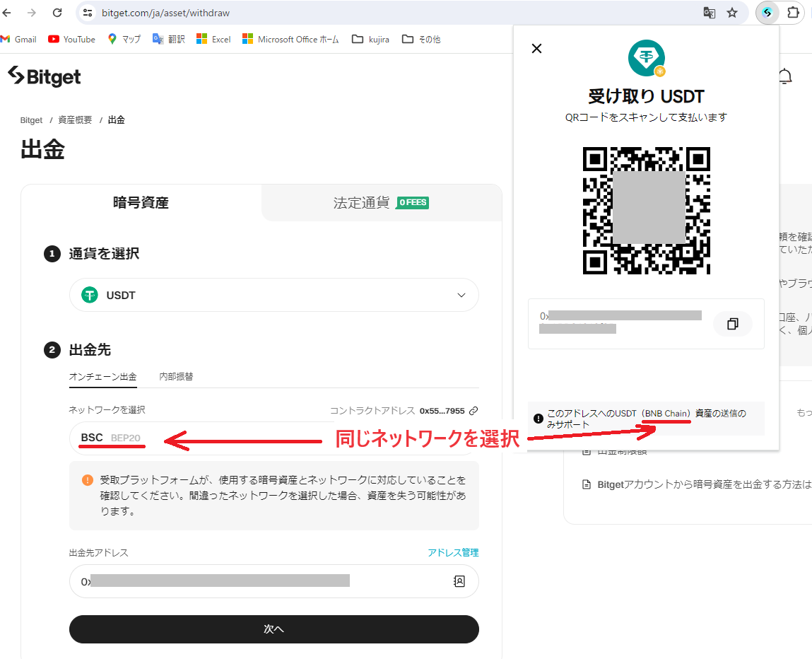Click the QR code image

click(x=646, y=210)
